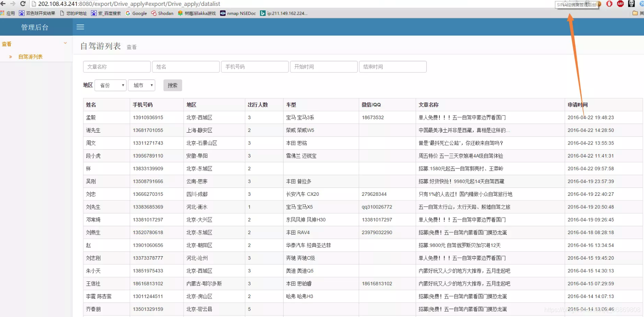
Task: Click the browser back arrow
Action: coord(3,4)
